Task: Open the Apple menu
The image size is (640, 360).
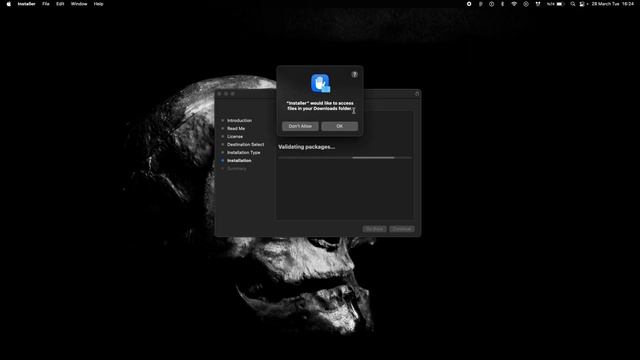Action: click(9, 4)
